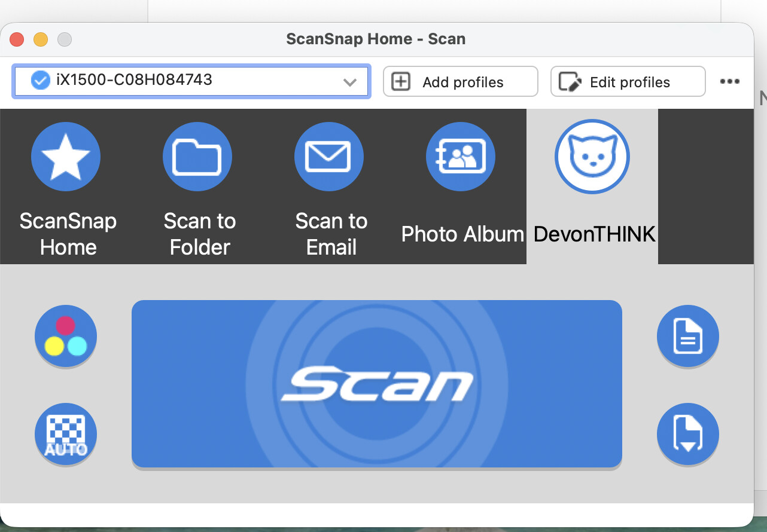Close the ScanSnap Home window
Viewport: 767px width, 532px height.
tap(17, 39)
